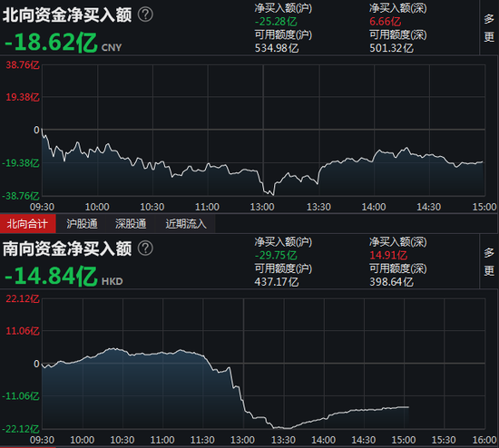Click southbound 可用额度(沪) 437.17亿
Viewport: 499px width, 448px height.
pos(277,282)
